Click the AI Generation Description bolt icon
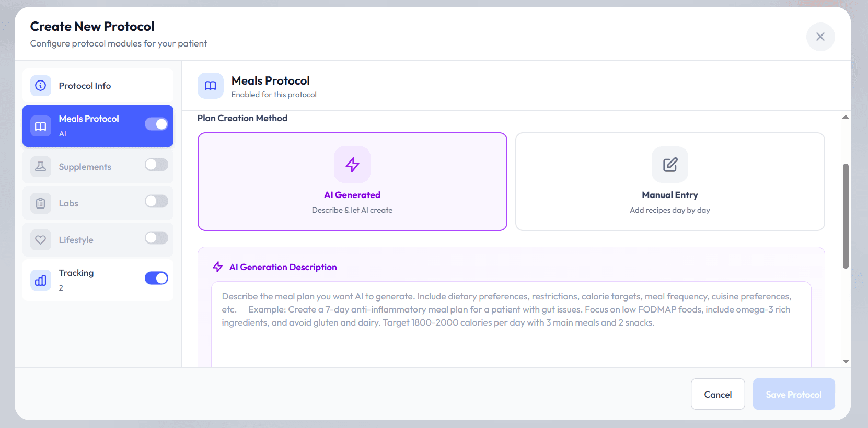Screen dimensions: 868x428 pyautogui.click(x=217, y=267)
